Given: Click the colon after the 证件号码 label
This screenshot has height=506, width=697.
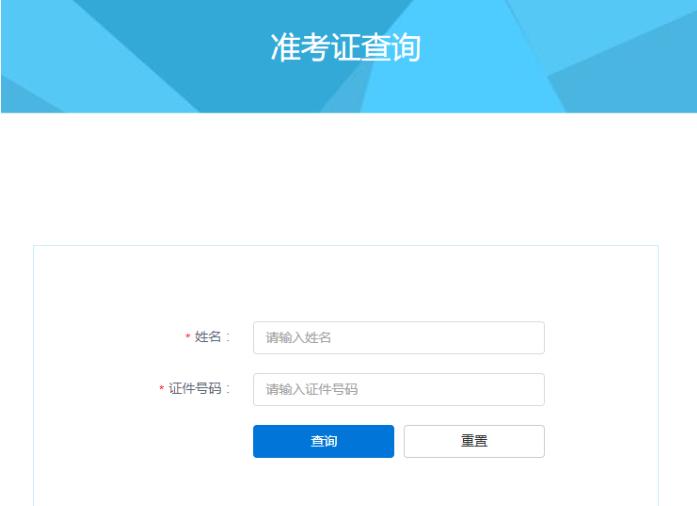Looking at the screenshot, I should (x=229, y=390).
